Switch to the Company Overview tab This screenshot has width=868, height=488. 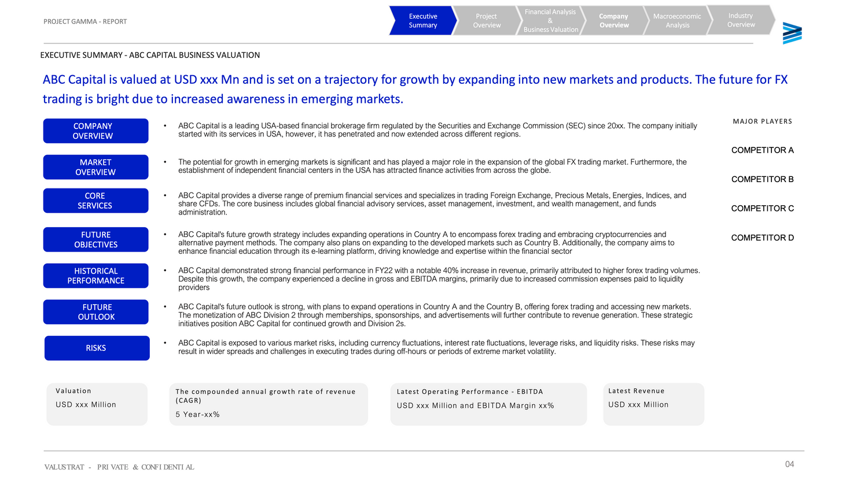(613, 21)
